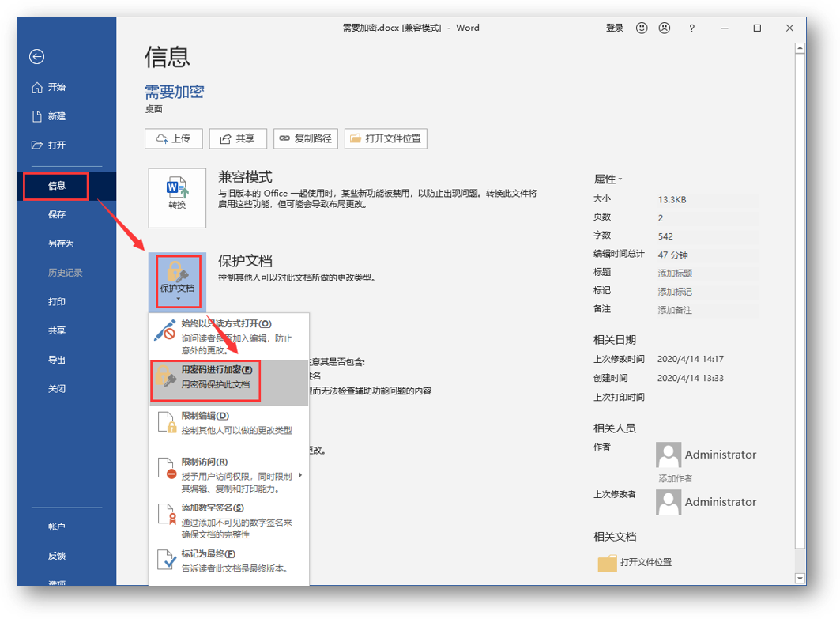
Task: Expand the 限制访问 submenu arrow
Action: (x=299, y=476)
